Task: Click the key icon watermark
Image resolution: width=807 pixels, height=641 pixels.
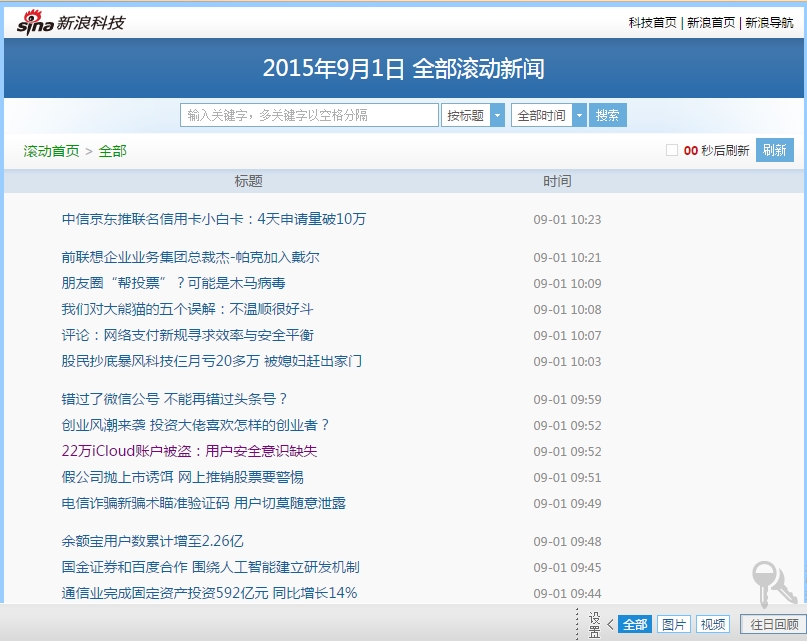Action: point(775,585)
